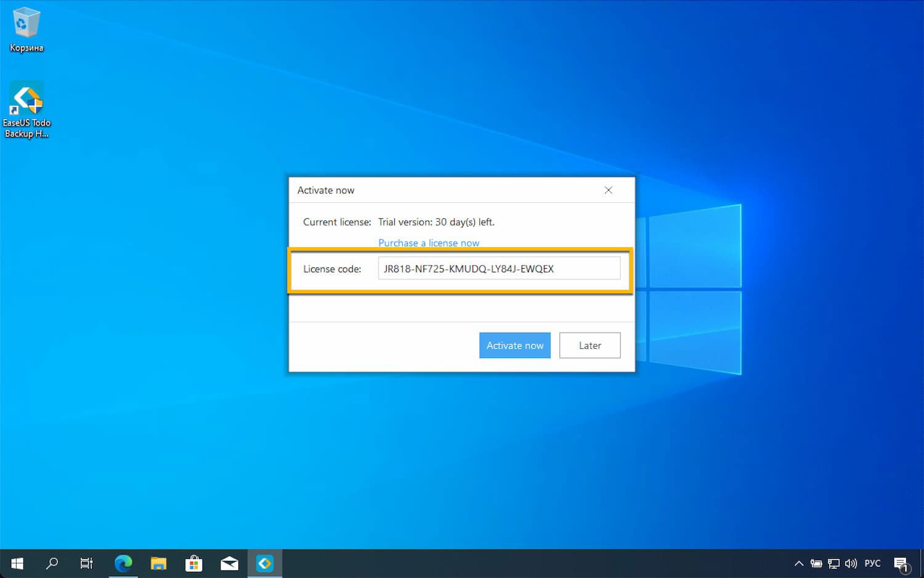Viewport: 924px width, 578px height.
Task: Open the Mail app from the taskbar
Action: [229, 563]
